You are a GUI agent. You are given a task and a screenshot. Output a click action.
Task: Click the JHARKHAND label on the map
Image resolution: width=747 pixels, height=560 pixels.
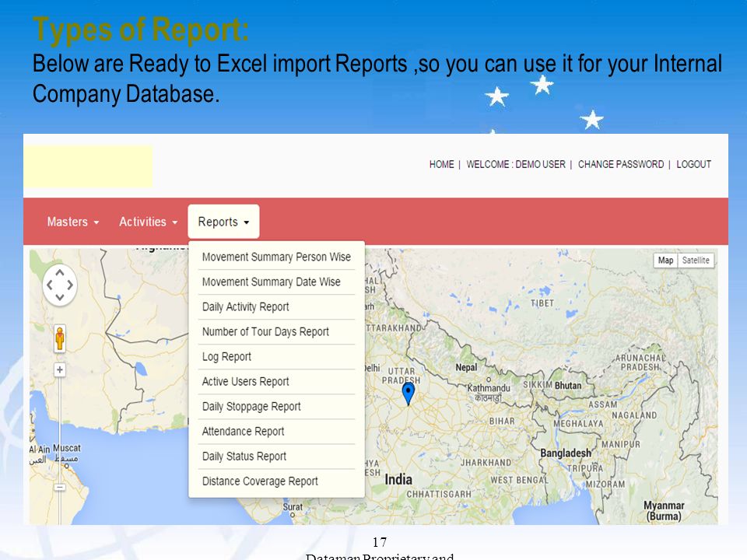point(486,462)
